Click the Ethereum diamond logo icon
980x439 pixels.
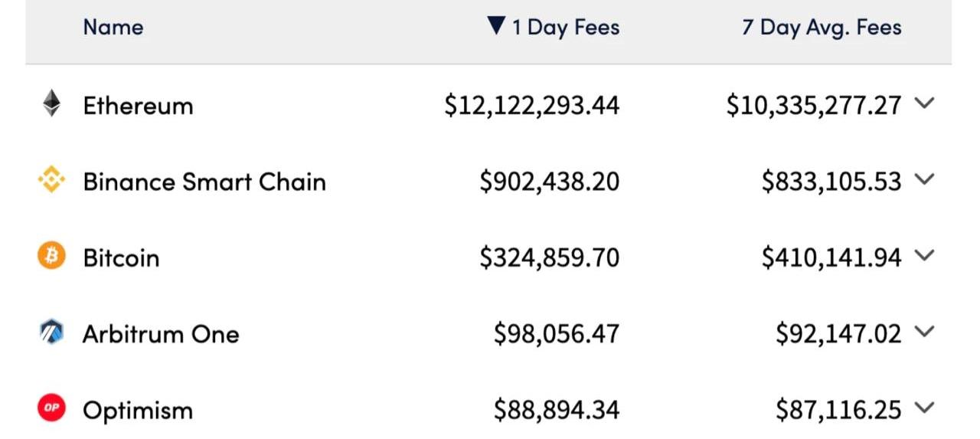(x=51, y=103)
